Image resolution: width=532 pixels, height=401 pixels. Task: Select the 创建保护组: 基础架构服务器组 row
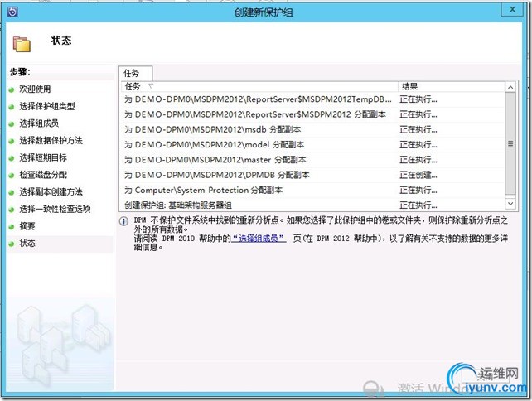(313, 205)
